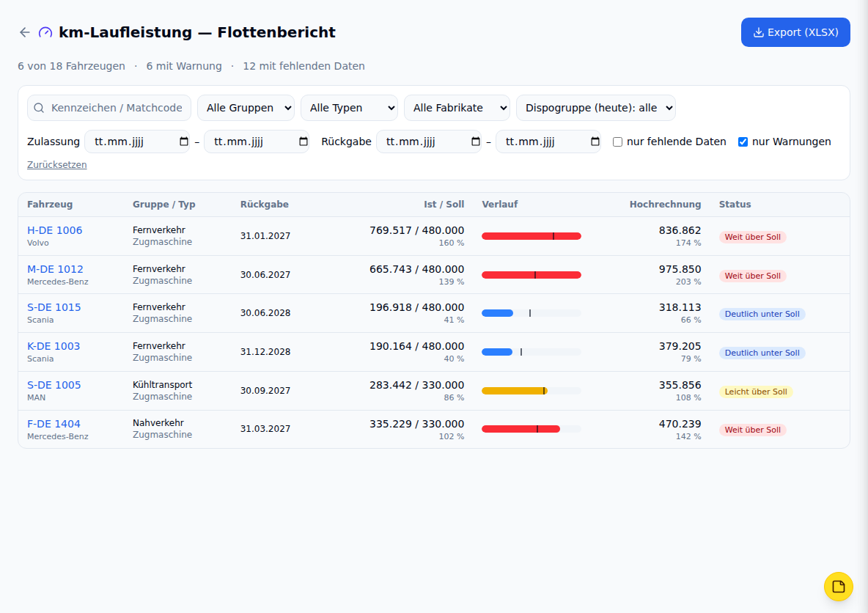The height and width of the screenshot is (613, 868).
Task: Click the Ist / Soll column header
Action: (x=444, y=205)
